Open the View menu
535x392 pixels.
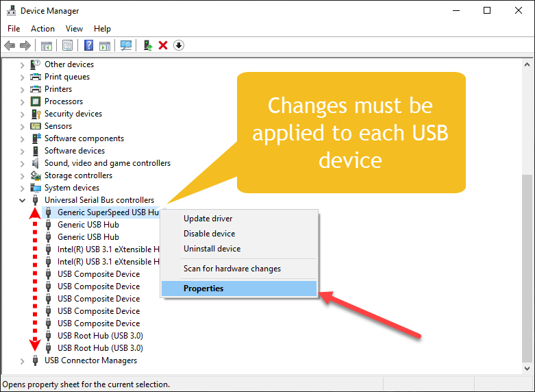click(x=74, y=29)
